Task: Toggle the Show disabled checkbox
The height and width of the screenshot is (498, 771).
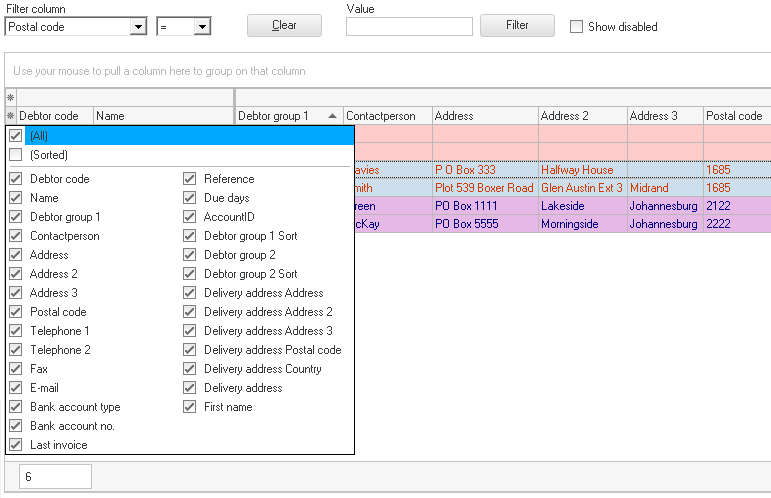Action: [576, 27]
